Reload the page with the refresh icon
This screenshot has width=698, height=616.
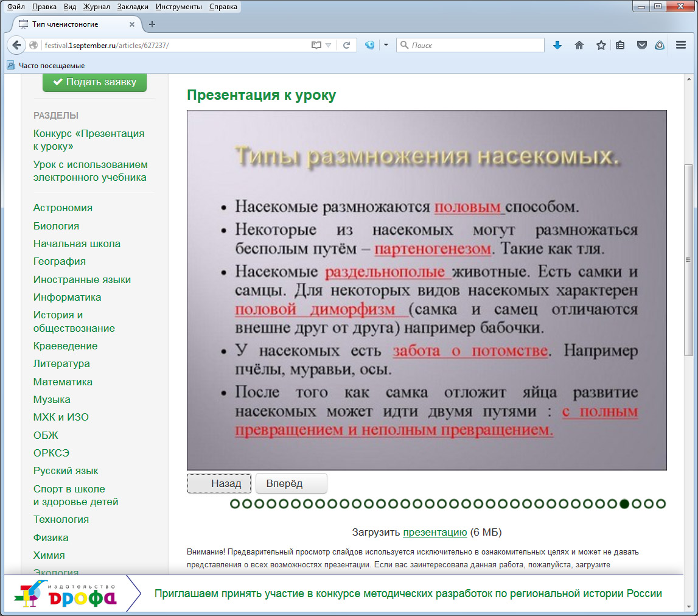(346, 45)
